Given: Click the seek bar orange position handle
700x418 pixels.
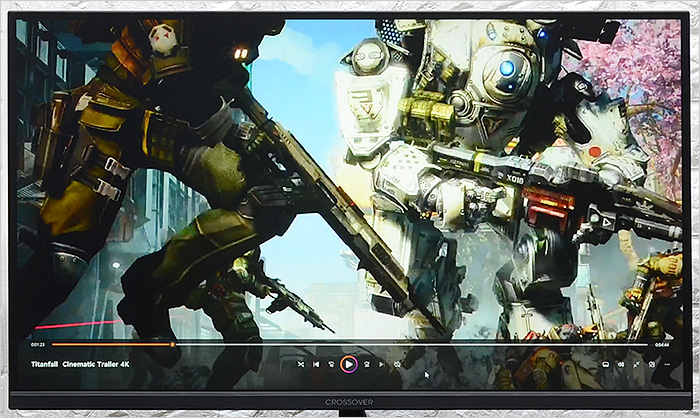Looking at the screenshot, I should (172, 345).
